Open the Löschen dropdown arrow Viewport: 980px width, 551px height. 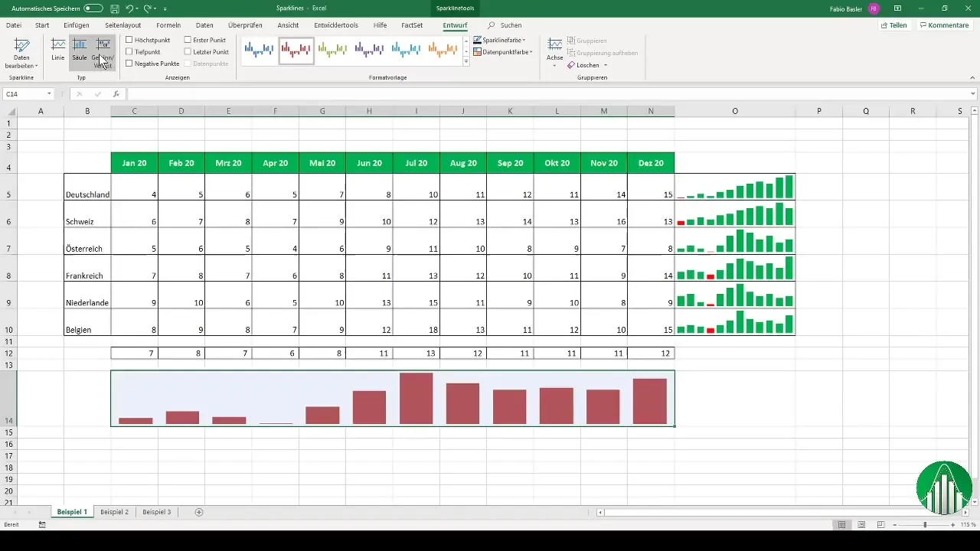pyautogui.click(x=605, y=65)
